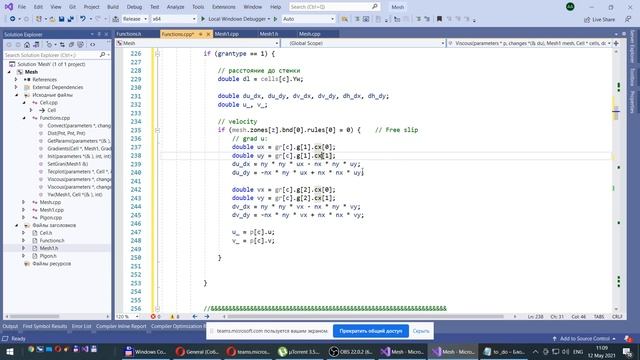The height and width of the screenshot is (360, 640).
Task: Open the x64 platform dropdown
Action: point(173,19)
